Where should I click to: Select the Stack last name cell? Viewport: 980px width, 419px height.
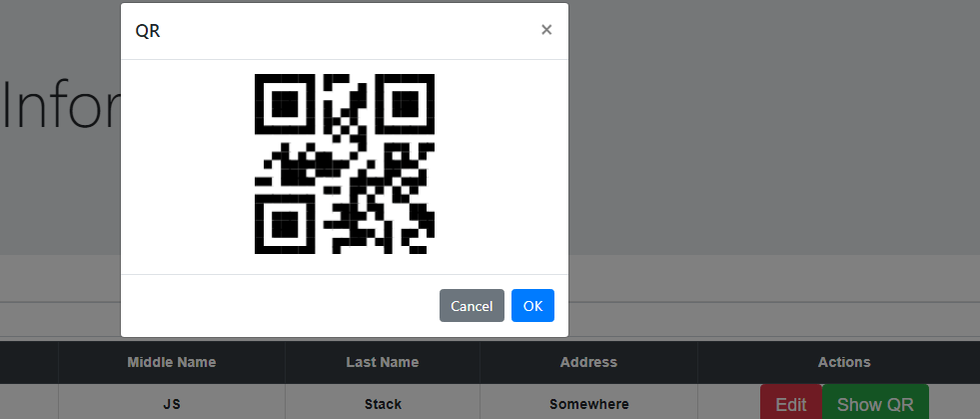coord(383,403)
